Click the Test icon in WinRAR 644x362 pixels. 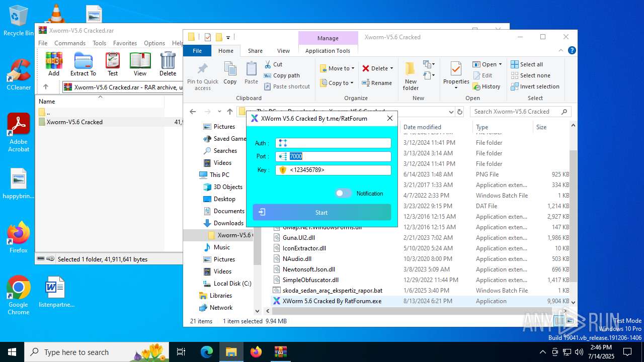pos(113,64)
